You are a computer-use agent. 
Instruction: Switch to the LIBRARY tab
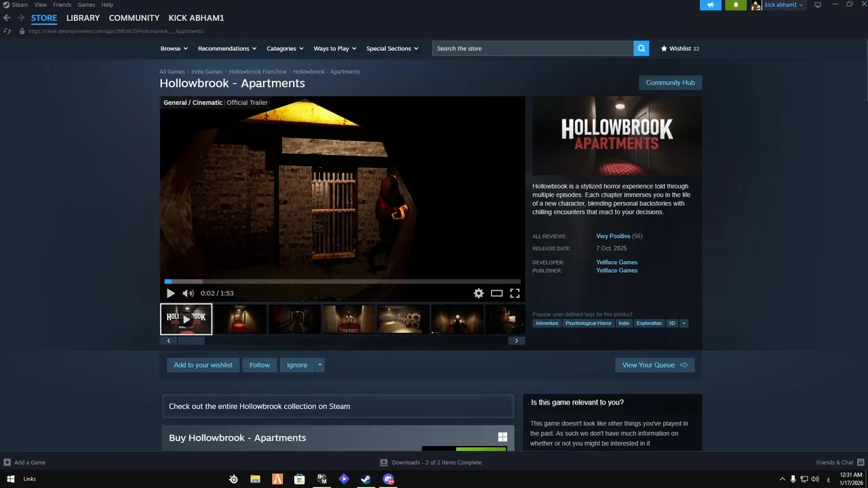(83, 18)
